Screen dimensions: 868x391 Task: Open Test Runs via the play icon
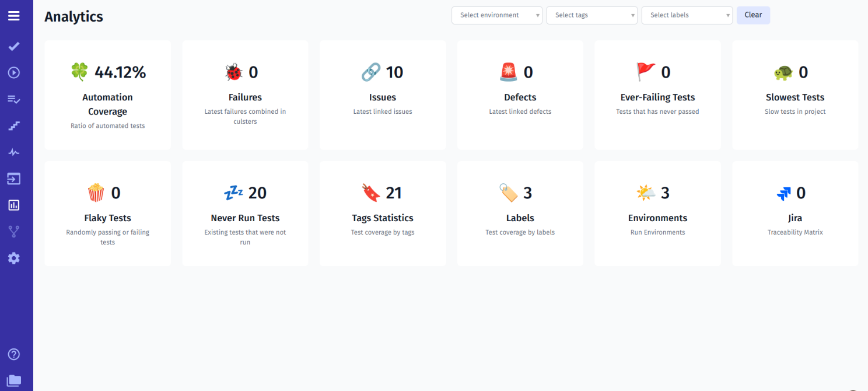(13, 72)
